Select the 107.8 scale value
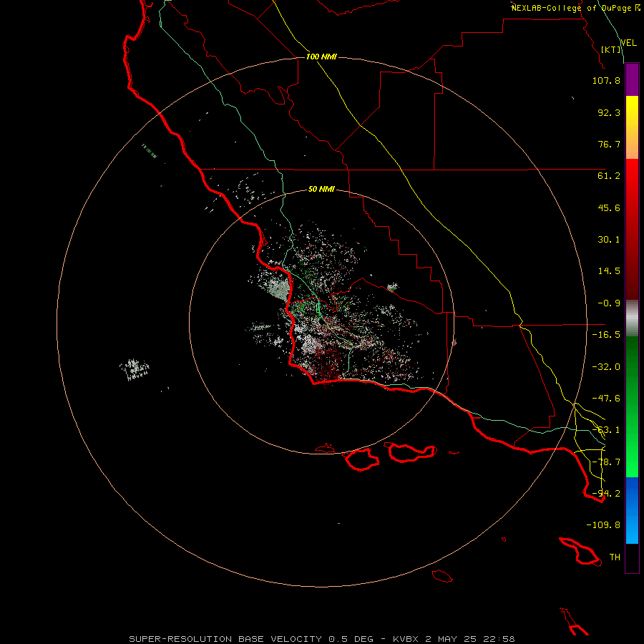This screenshot has height=644, width=644. pyautogui.click(x=606, y=80)
